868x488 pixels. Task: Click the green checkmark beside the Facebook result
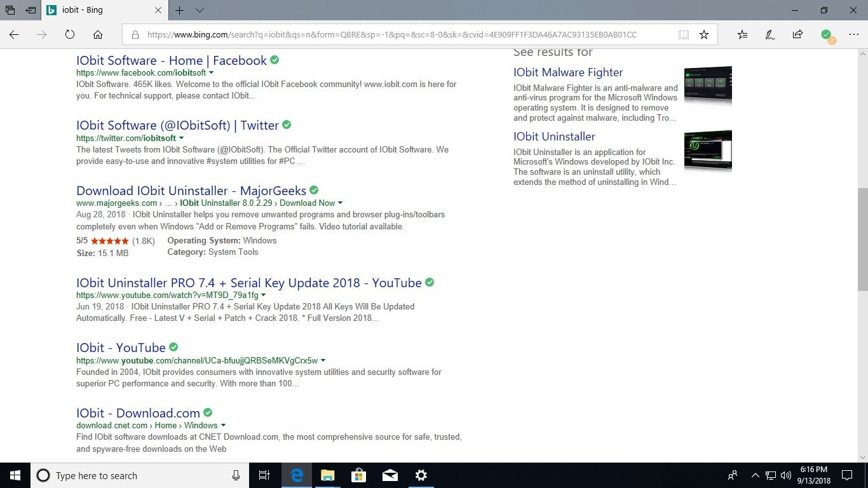tap(275, 60)
